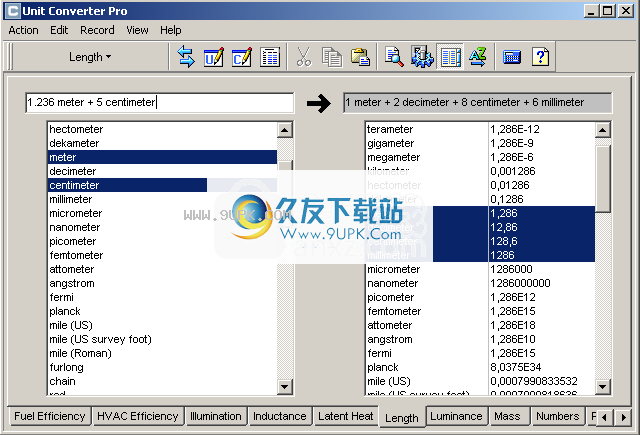Select terameter row in results list
The width and height of the screenshot is (640, 435).
click(x=480, y=129)
